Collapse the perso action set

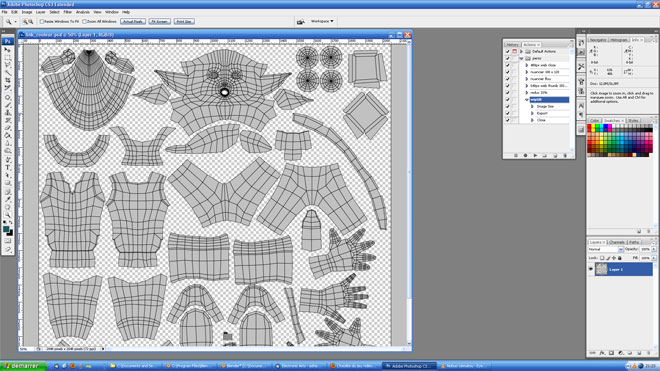click(522, 58)
